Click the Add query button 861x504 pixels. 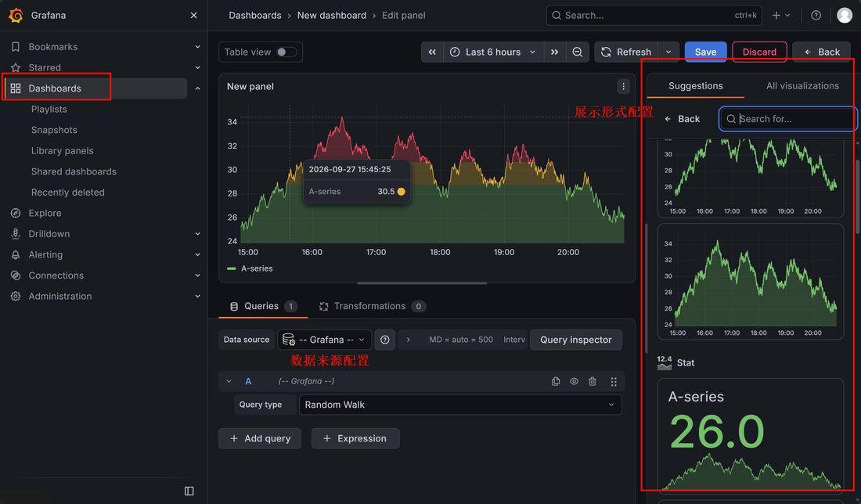(x=260, y=439)
